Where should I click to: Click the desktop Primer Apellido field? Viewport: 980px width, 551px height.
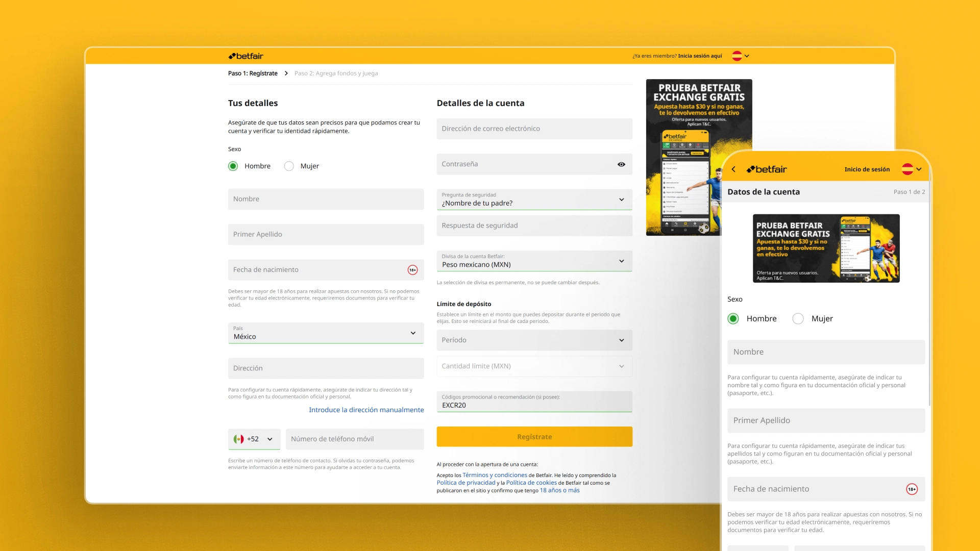tap(326, 234)
